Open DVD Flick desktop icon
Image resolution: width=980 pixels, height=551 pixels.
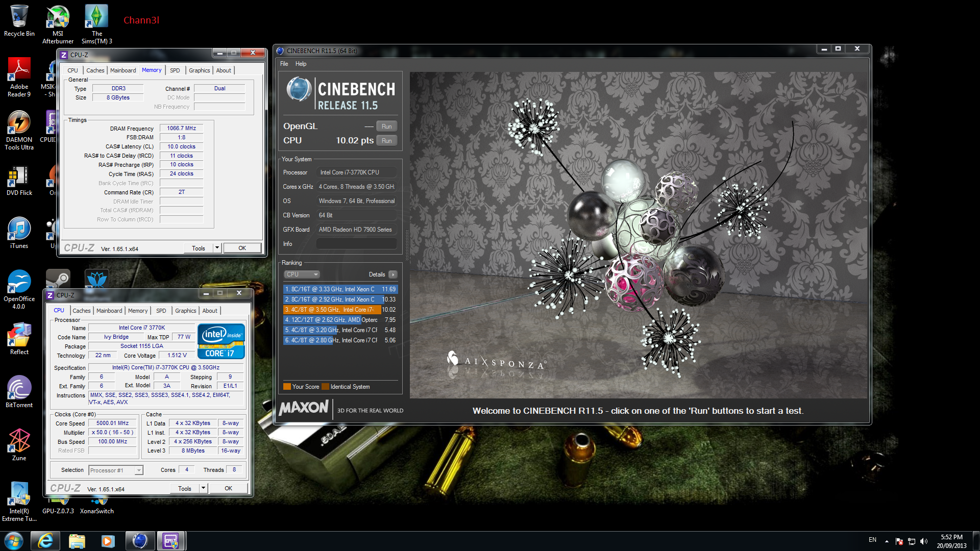[19, 181]
